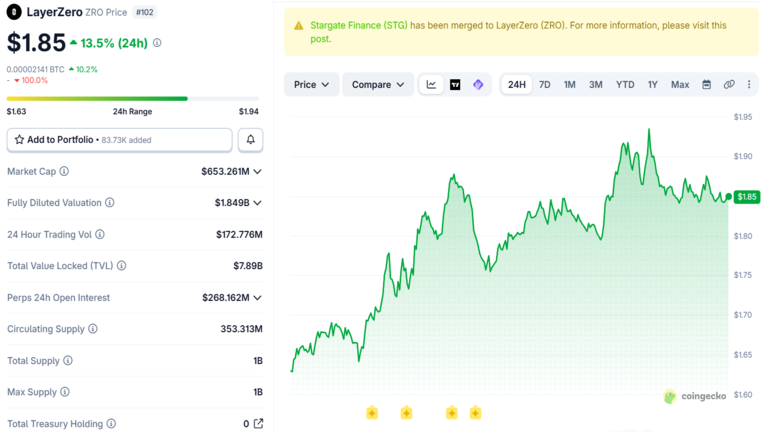The width and height of the screenshot is (768, 432).
Task: Open Treasury Holding external link icon
Action: (x=258, y=424)
